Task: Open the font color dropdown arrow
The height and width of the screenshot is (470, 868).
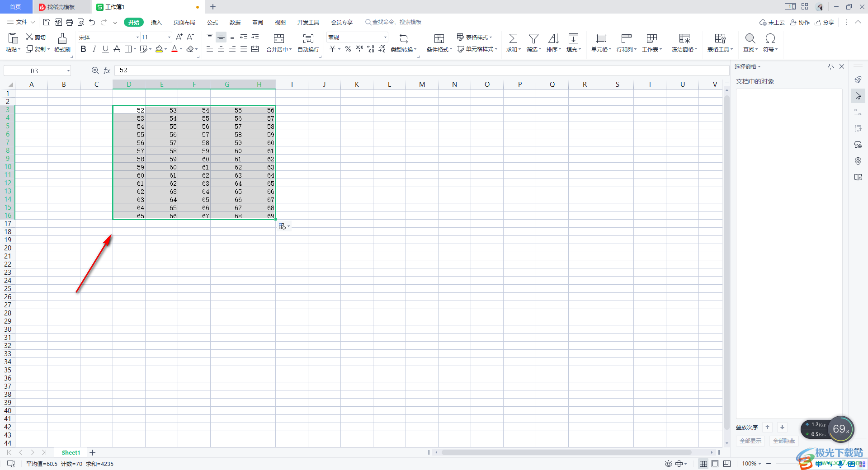Action: click(x=181, y=49)
